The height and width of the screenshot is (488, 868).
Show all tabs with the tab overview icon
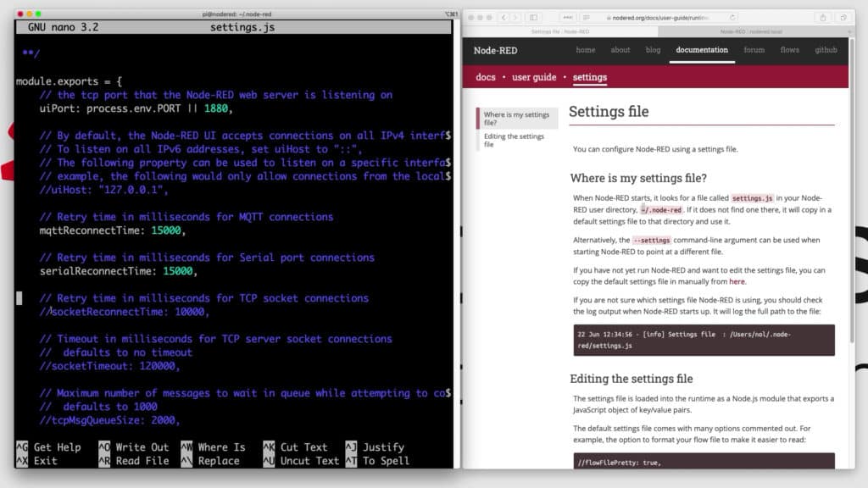[843, 18]
